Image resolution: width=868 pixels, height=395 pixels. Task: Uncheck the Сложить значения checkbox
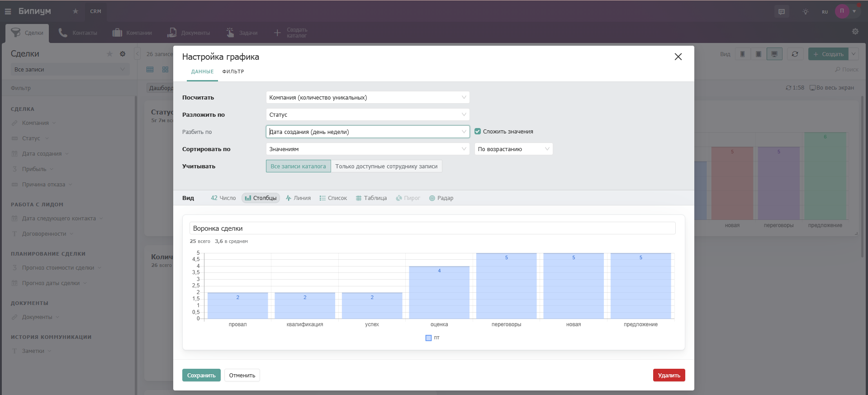point(478,132)
